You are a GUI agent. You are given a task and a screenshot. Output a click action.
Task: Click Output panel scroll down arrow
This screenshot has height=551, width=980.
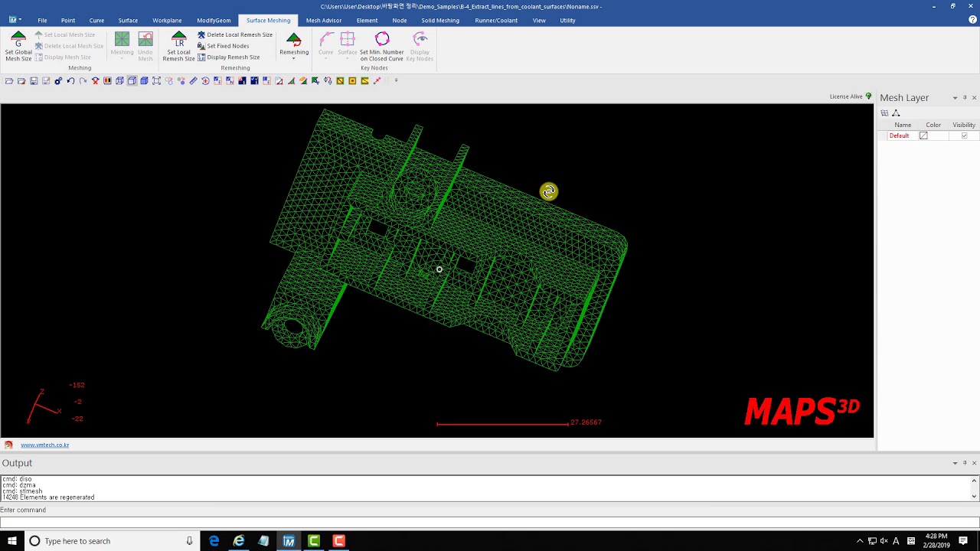click(974, 496)
